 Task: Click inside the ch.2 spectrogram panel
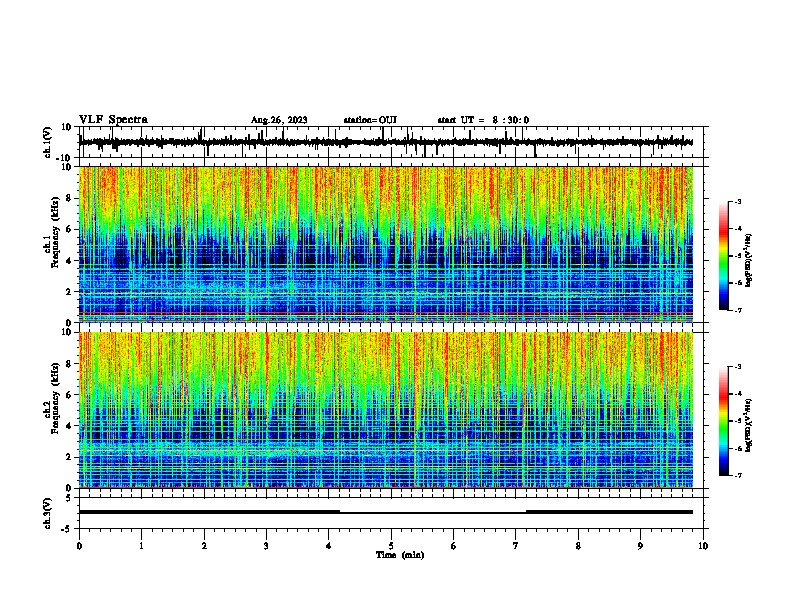386,410
